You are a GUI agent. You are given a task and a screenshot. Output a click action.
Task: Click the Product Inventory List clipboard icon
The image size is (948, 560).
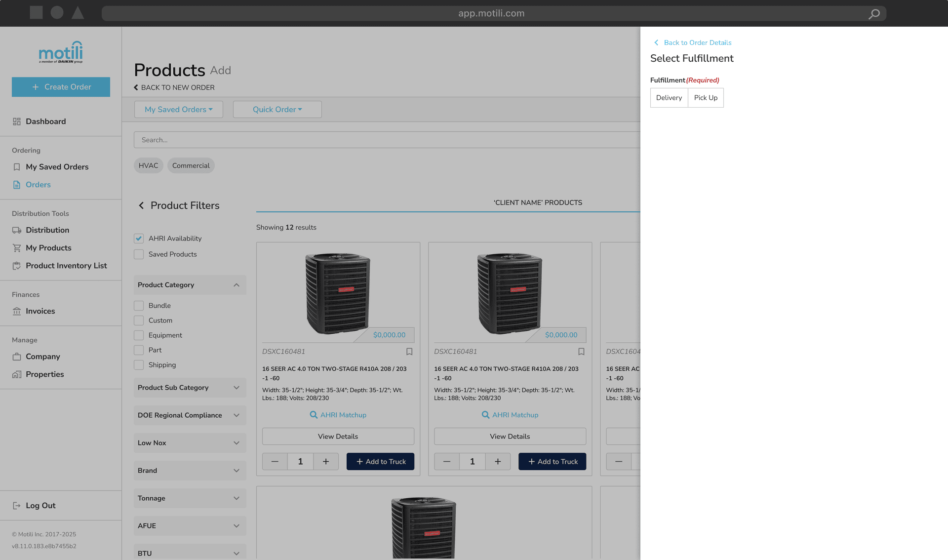[17, 266]
